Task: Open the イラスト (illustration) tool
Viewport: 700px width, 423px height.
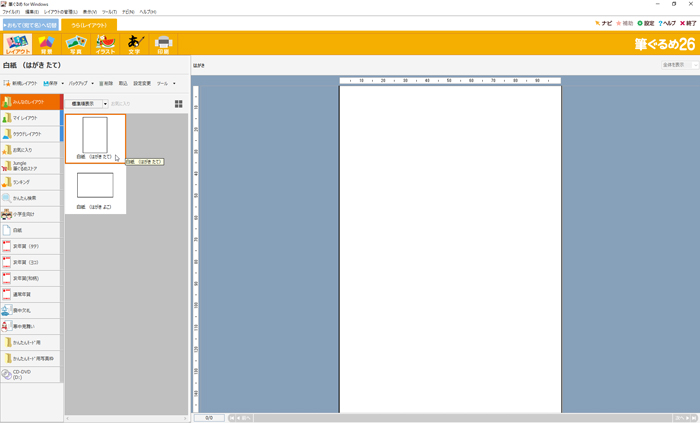Action: pyautogui.click(x=105, y=43)
